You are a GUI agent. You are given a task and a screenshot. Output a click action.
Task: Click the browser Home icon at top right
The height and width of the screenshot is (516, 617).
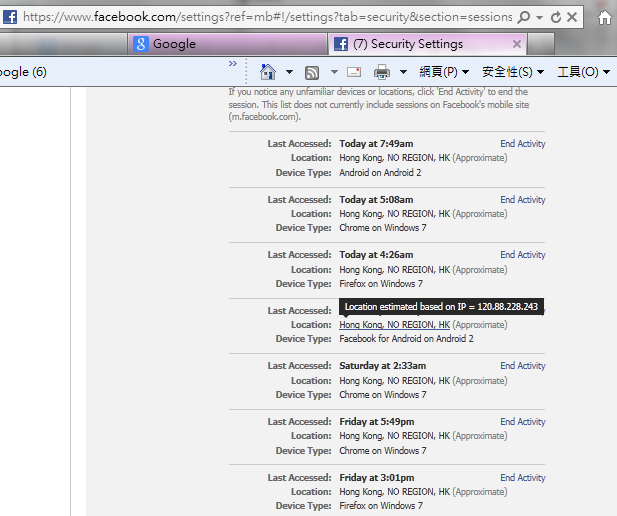604,18
